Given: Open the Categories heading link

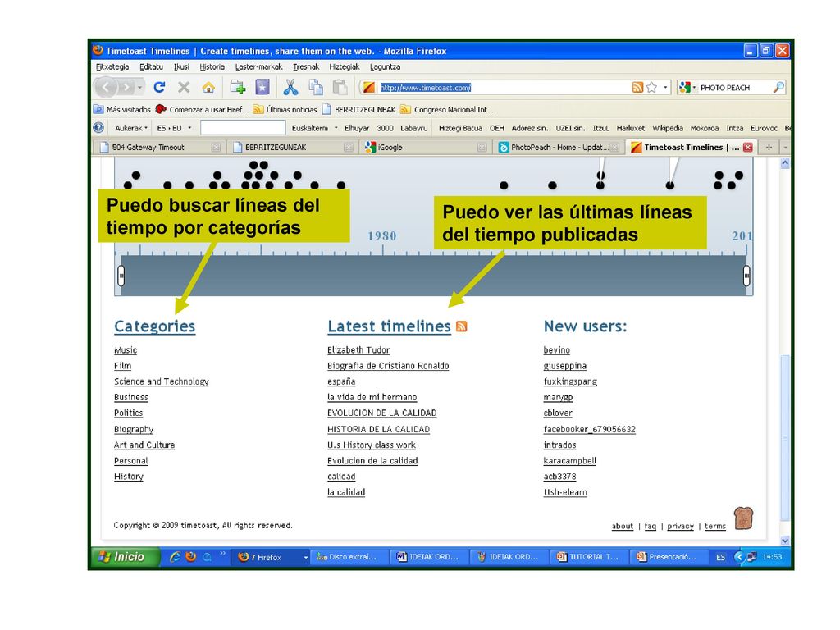Looking at the screenshot, I should [x=155, y=326].
